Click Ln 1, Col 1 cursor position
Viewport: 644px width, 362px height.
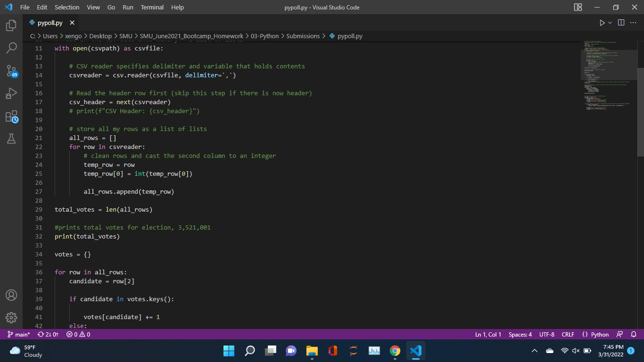tap(488, 334)
